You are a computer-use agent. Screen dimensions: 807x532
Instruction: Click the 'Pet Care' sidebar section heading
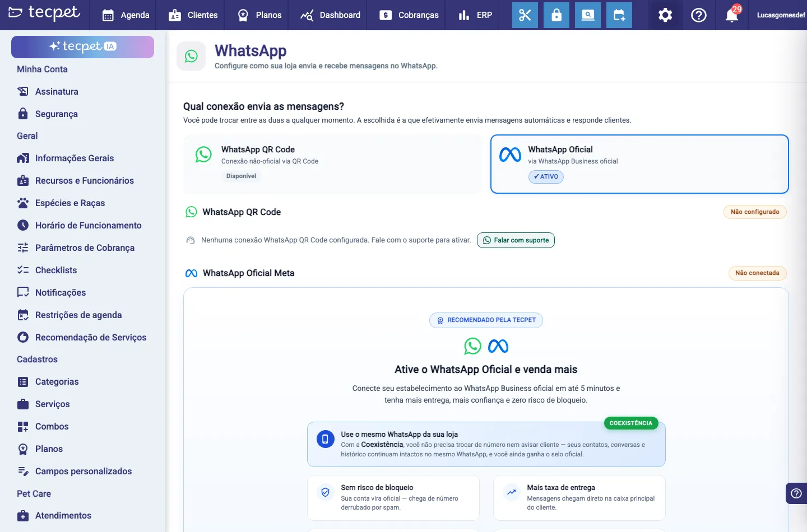coord(34,494)
